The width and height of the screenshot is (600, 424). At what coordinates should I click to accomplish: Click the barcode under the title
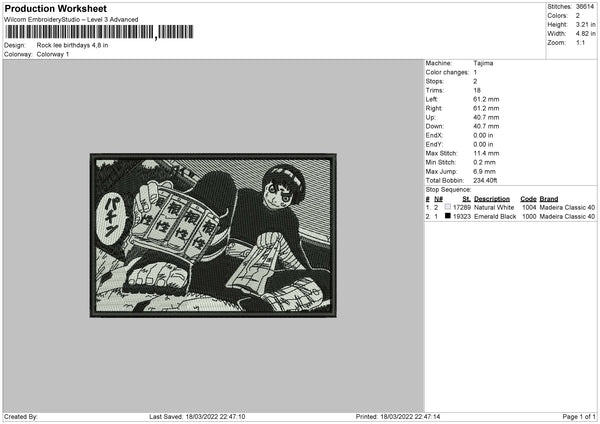99,32
